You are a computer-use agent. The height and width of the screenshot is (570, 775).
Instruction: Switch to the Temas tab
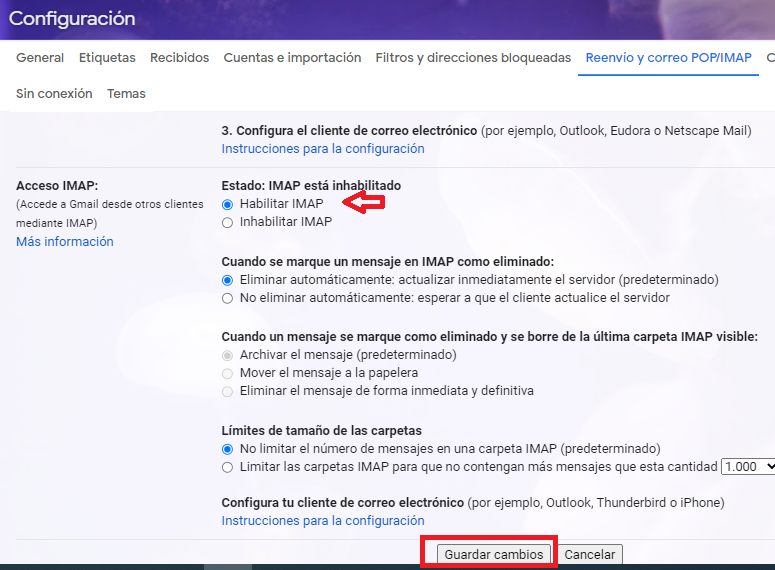126,94
